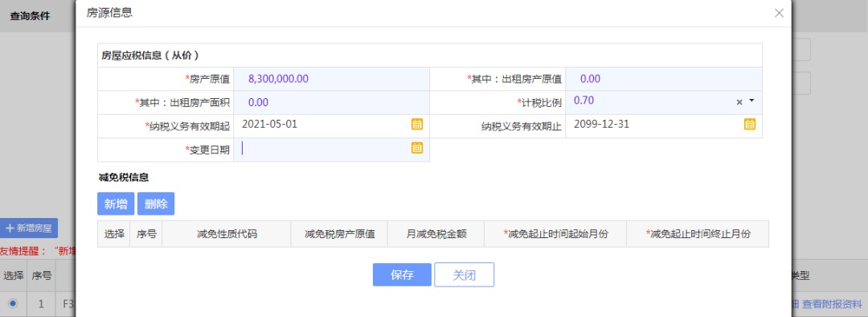Click the 查询条件 tab header
The image size is (868, 317).
[x=30, y=16]
